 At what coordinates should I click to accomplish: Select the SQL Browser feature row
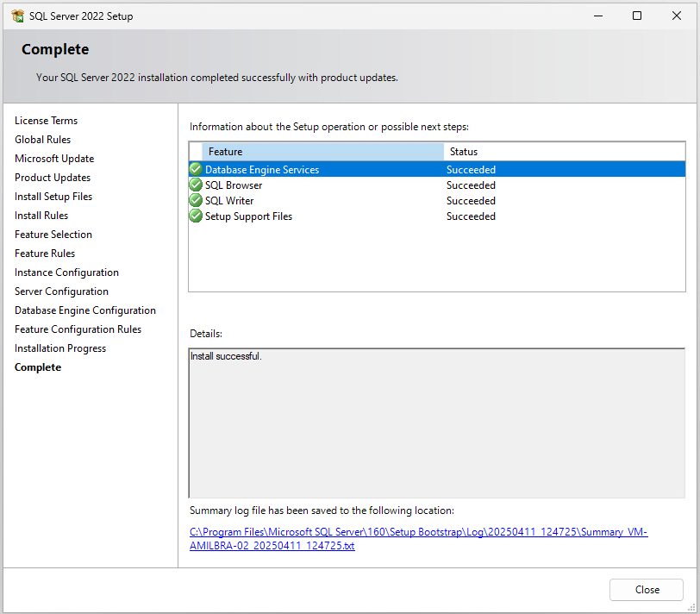point(234,185)
